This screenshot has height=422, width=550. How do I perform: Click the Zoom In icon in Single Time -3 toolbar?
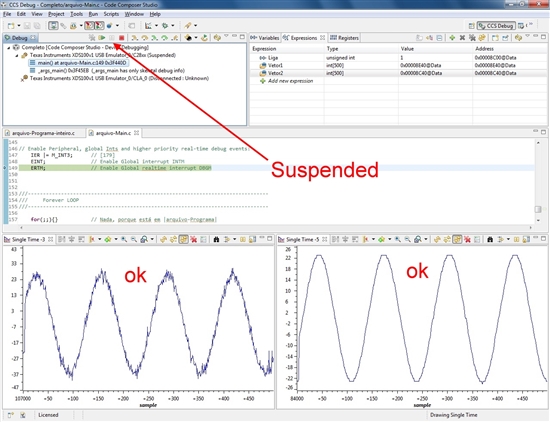point(124,240)
